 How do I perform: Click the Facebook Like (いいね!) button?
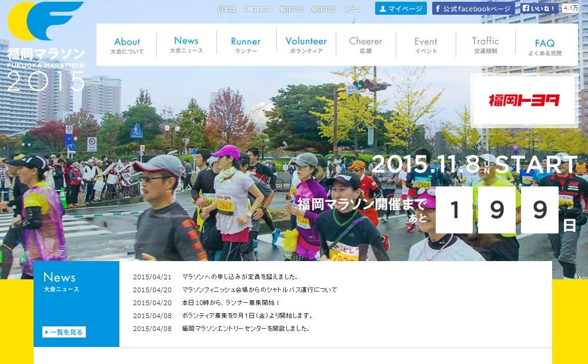coord(539,9)
